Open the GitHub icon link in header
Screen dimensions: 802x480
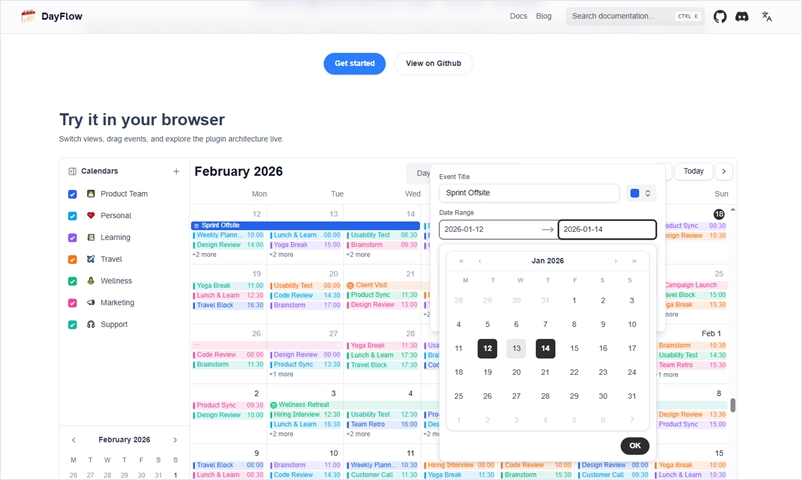click(x=720, y=16)
